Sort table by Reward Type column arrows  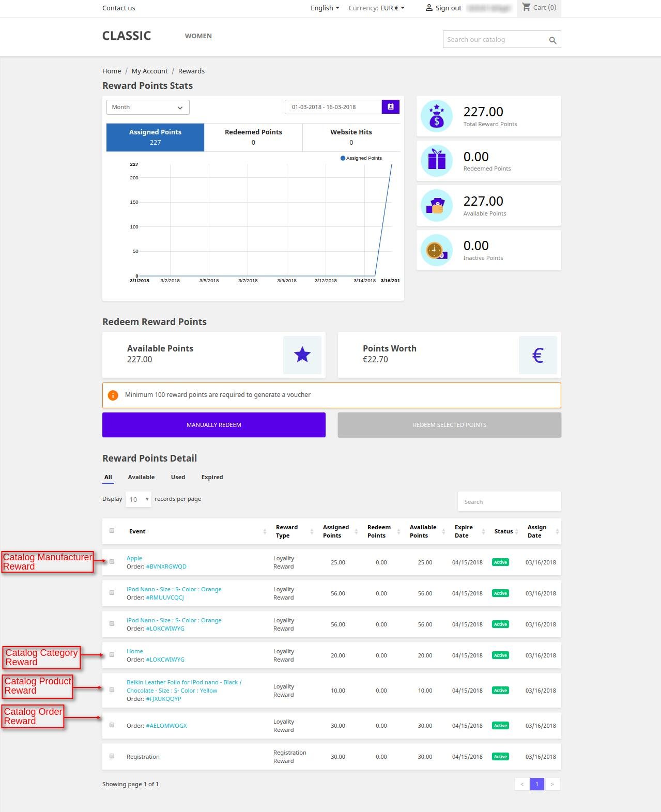312,532
